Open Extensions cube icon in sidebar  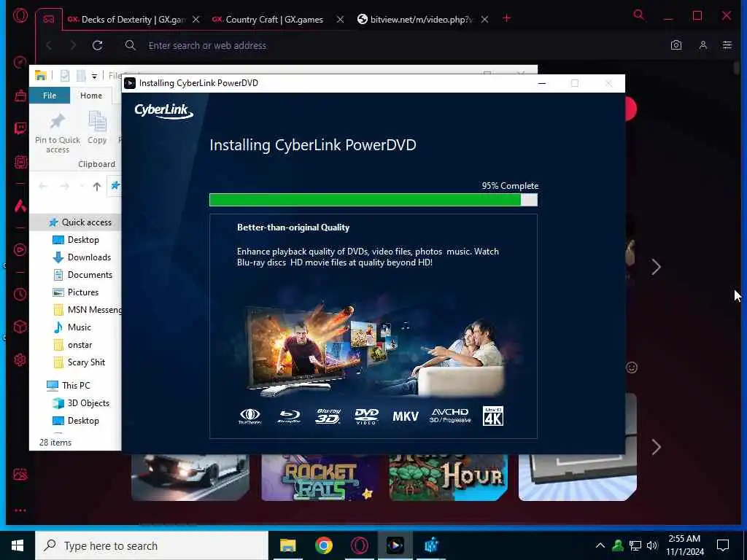(x=20, y=327)
